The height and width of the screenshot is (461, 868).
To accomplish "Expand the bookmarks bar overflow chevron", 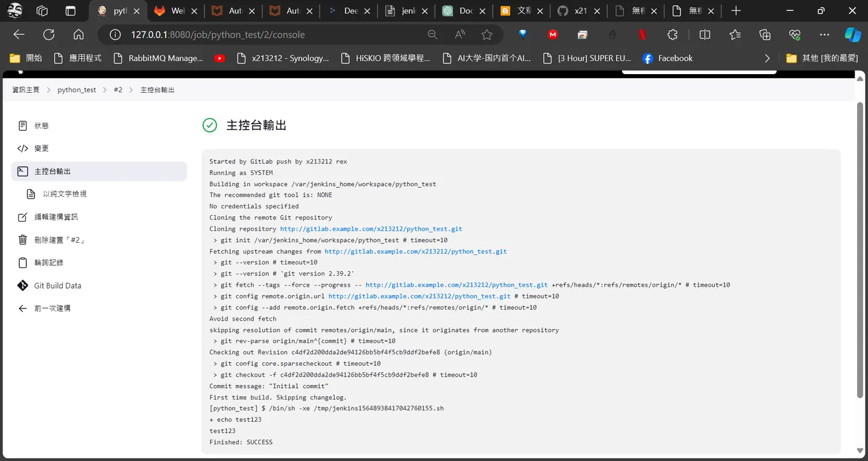I will tap(767, 58).
